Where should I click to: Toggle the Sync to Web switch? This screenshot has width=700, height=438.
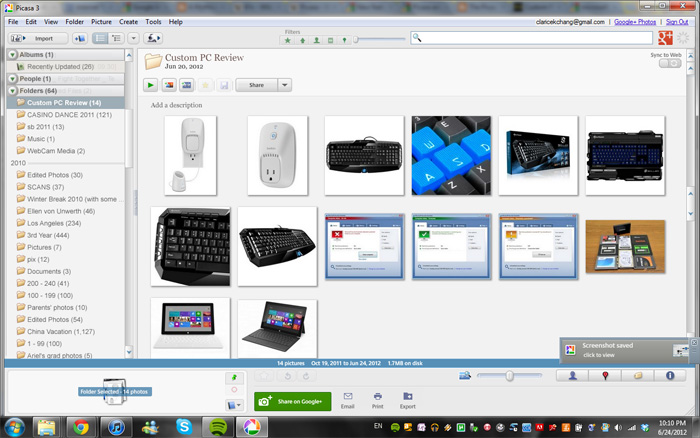pyautogui.click(x=670, y=63)
